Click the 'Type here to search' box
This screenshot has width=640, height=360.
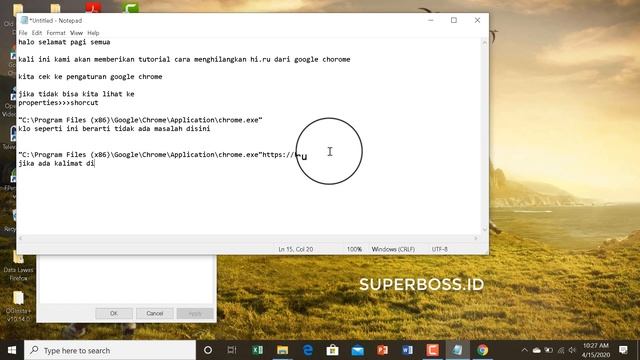[110, 350]
